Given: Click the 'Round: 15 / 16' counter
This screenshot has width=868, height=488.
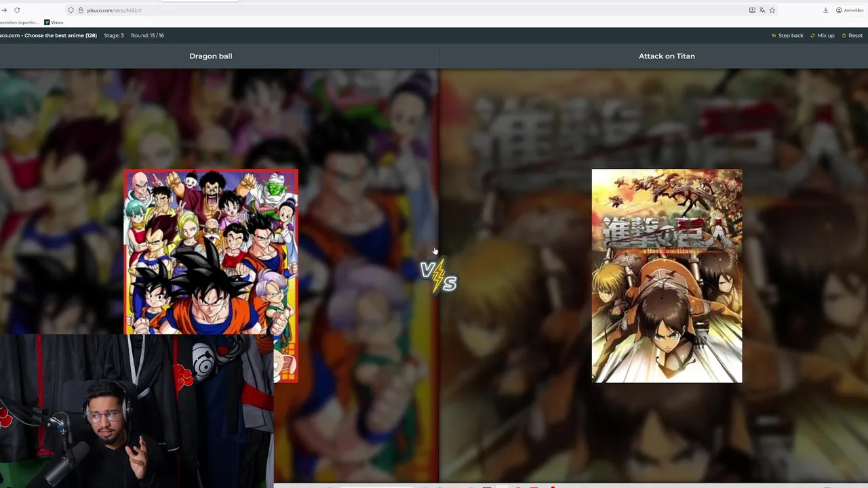Looking at the screenshot, I should click(147, 35).
